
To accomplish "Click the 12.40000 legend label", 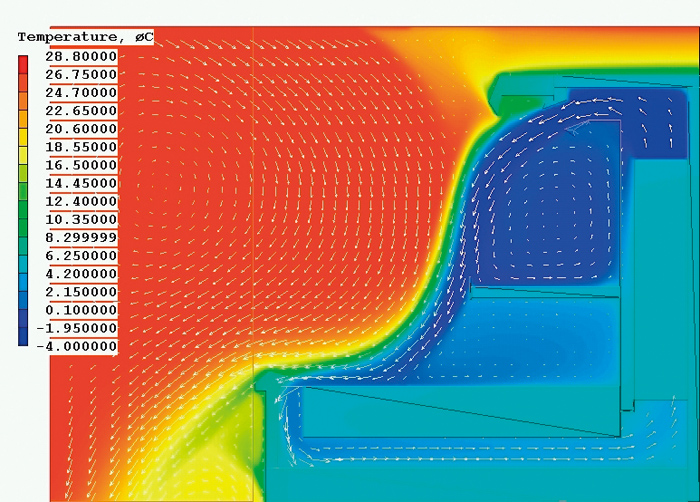I will pyautogui.click(x=81, y=201).
